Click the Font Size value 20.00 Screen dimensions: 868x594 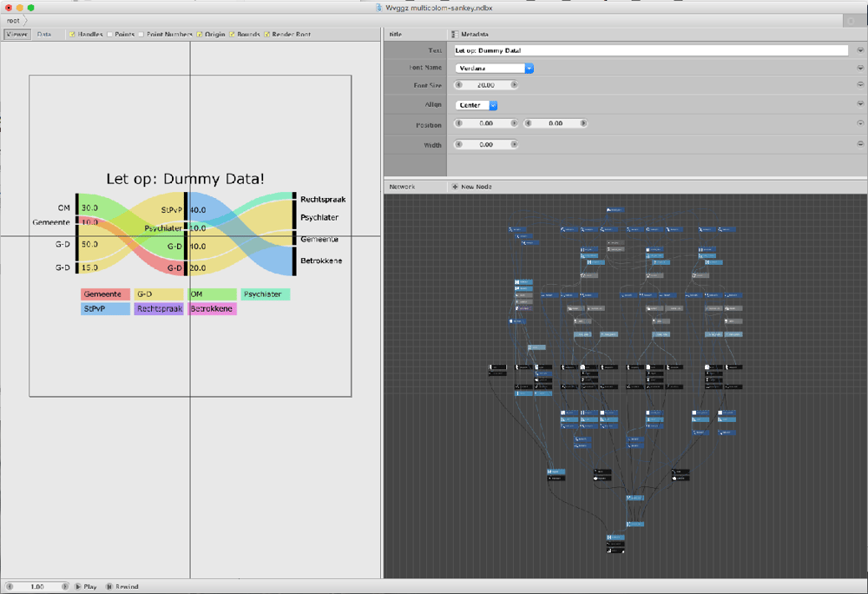(x=486, y=85)
